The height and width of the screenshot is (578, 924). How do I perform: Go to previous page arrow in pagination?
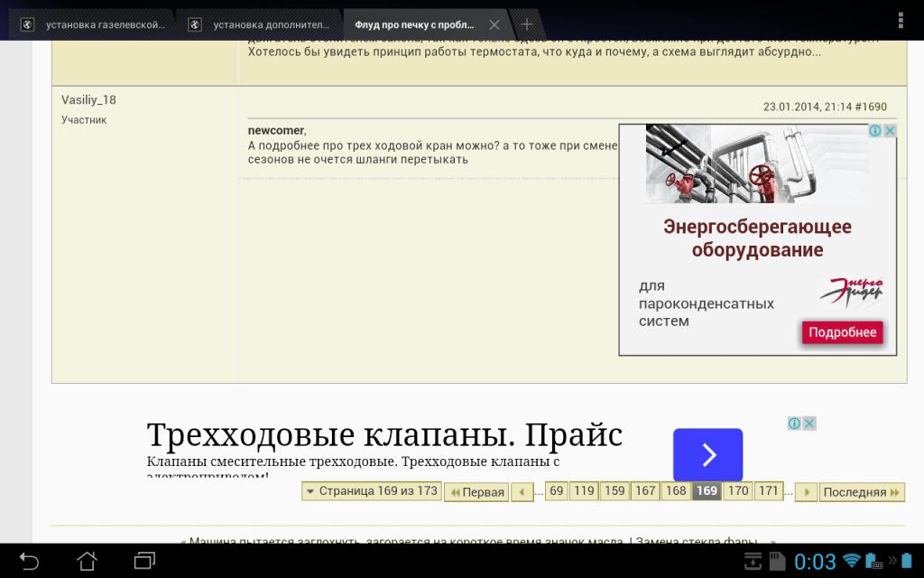pyautogui.click(x=522, y=492)
